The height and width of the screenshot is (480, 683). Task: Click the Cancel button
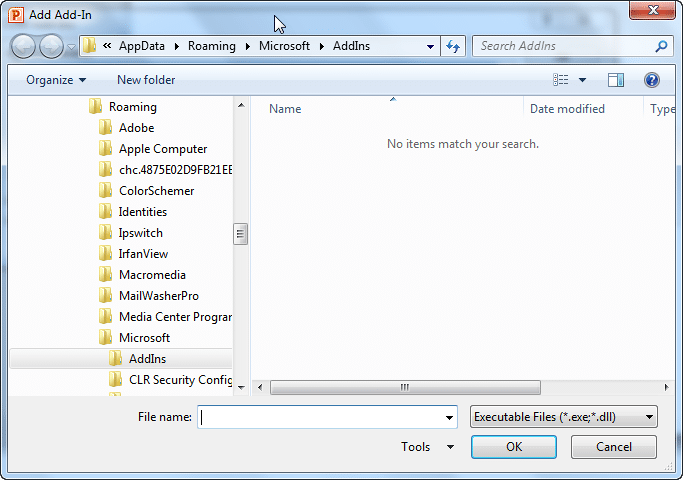pos(614,447)
